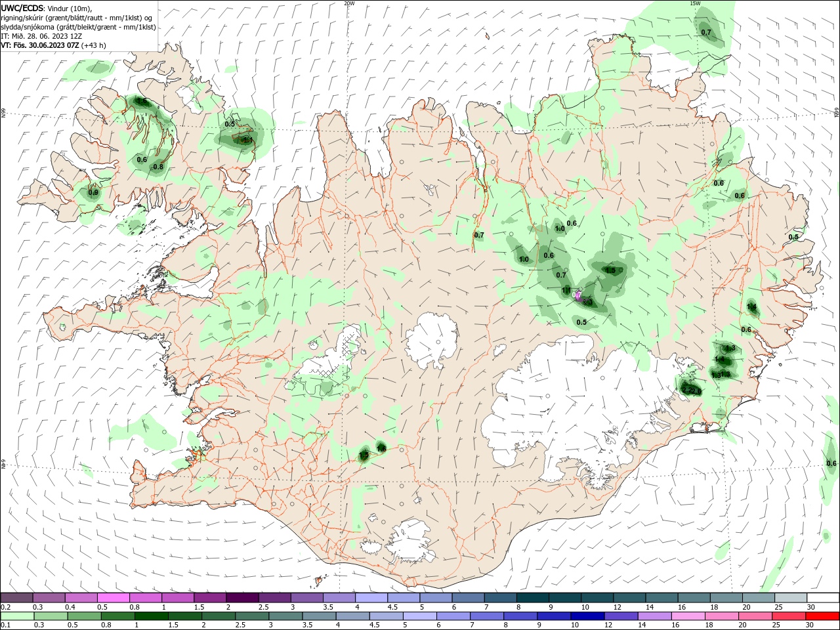Select the white 30 swatch in the top legend row
Viewport: 840px width, 630px height.
(824, 598)
